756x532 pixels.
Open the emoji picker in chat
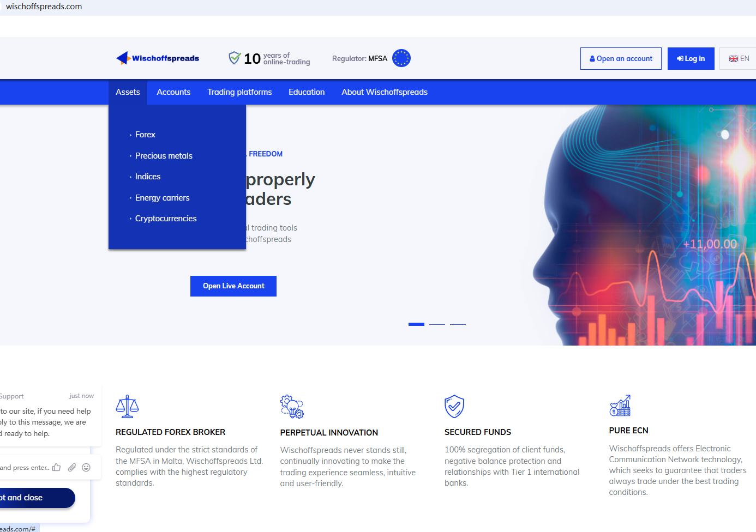pos(86,467)
